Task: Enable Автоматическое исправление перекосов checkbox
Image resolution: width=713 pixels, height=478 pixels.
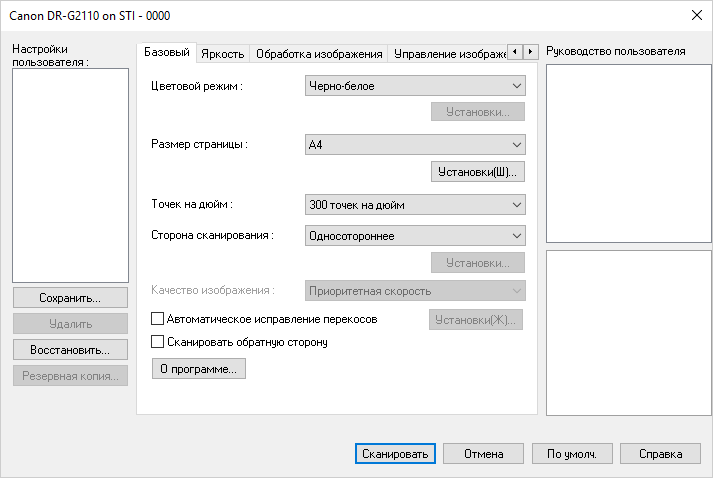Action: click(x=157, y=319)
